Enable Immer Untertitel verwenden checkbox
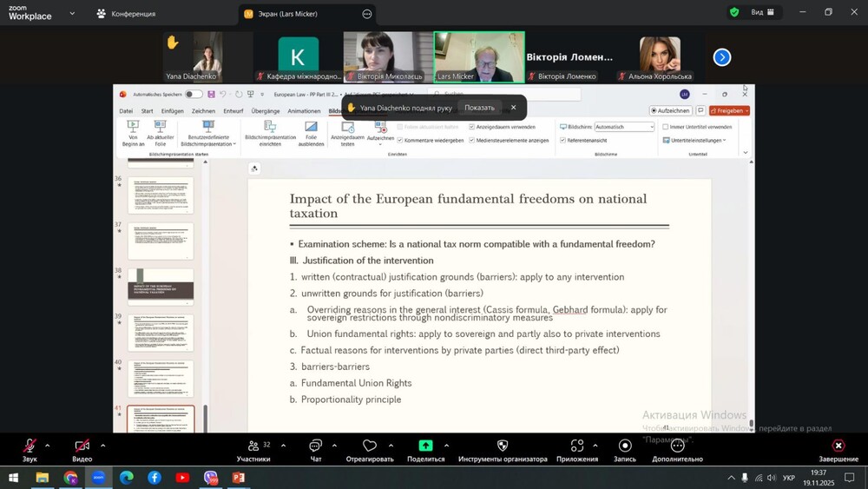This screenshot has height=489, width=868. 666,127
